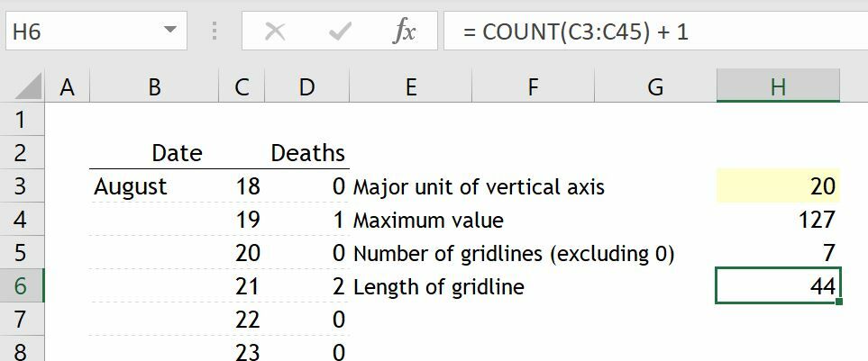The image size is (868, 361).
Task: Click the Select All corner triangle
Action: (29, 87)
